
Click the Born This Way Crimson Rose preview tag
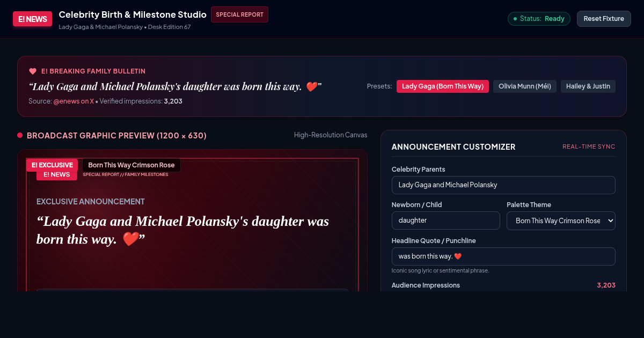click(x=131, y=165)
